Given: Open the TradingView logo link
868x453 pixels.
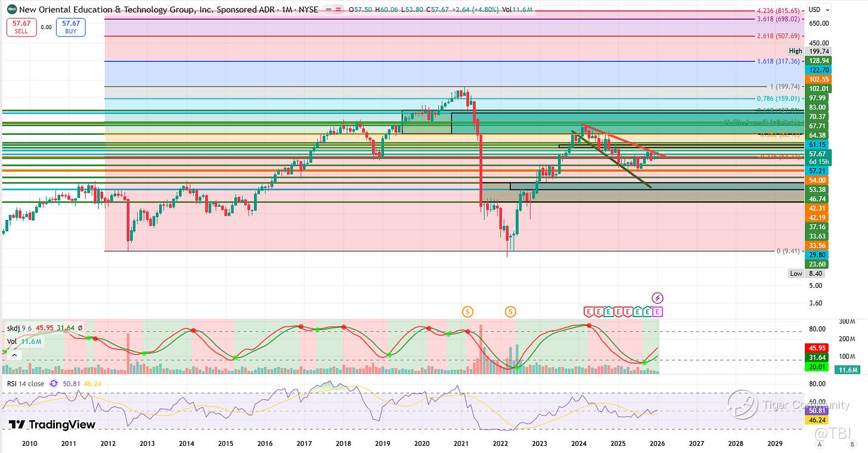Looking at the screenshot, I should point(52,424).
